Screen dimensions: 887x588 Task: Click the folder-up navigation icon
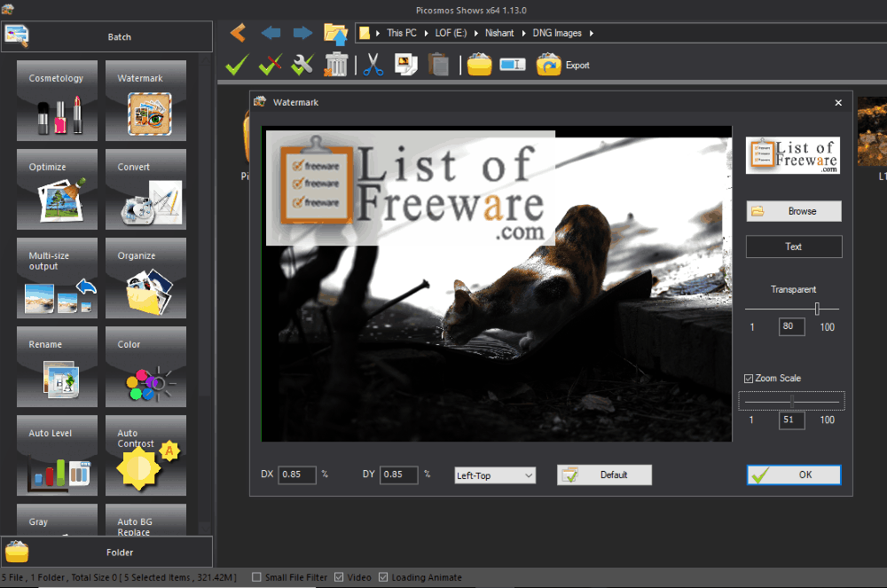(335, 34)
